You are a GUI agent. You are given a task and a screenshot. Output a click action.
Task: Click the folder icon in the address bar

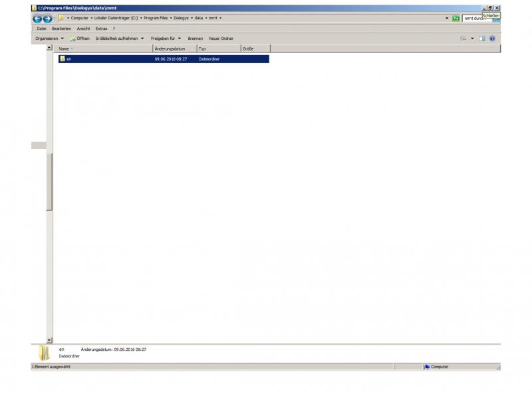61,18
